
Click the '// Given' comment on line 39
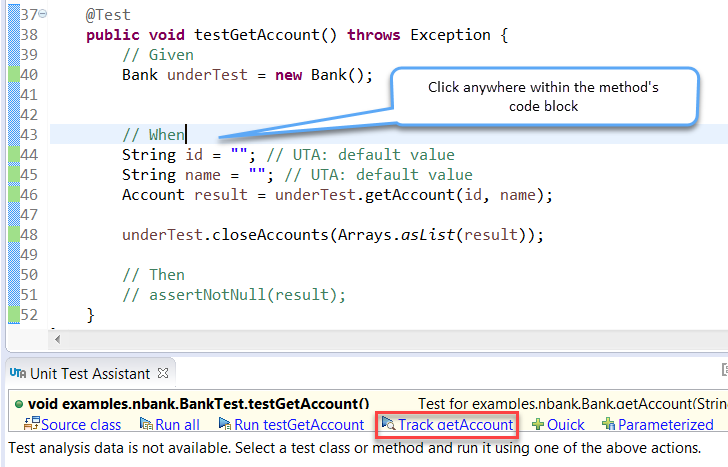158,55
